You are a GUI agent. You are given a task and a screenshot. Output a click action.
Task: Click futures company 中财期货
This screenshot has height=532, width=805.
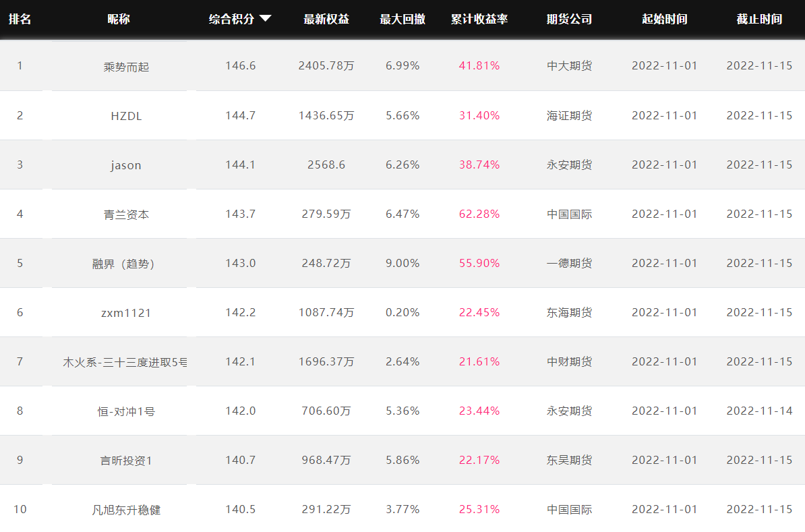tap(569, 362)
